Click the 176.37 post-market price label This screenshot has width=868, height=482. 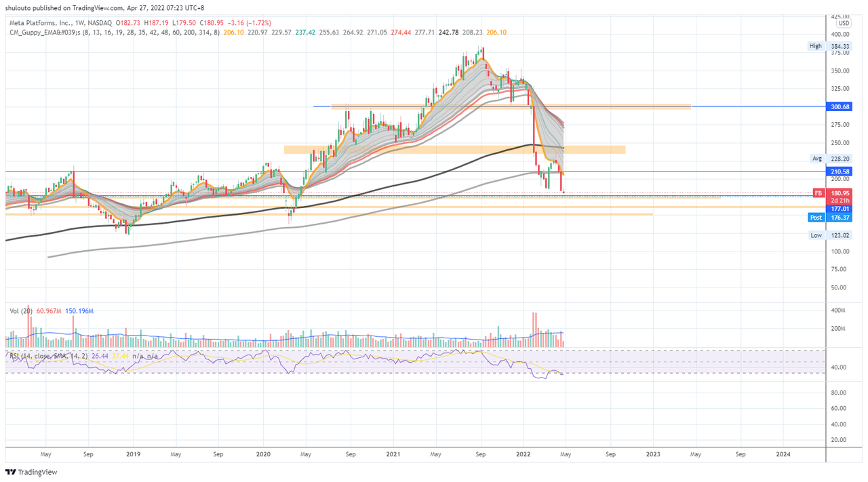click(x=840, y=218)
